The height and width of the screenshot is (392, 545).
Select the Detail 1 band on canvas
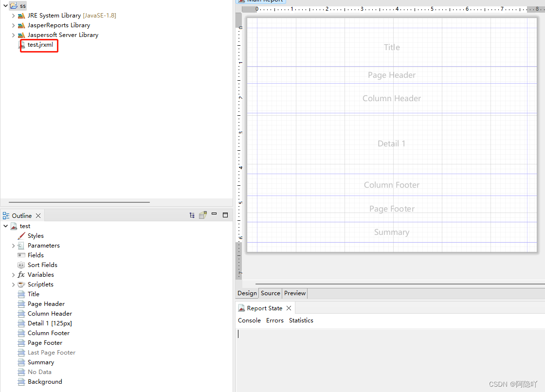click(392, 143)
